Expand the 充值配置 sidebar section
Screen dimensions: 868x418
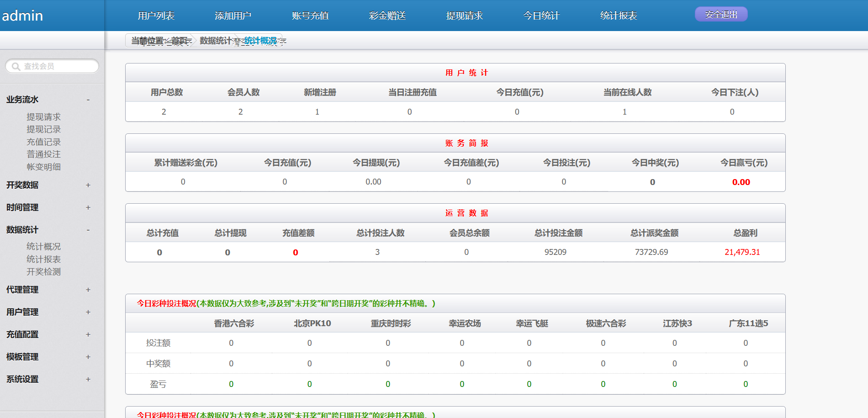(x=88, y=334)
